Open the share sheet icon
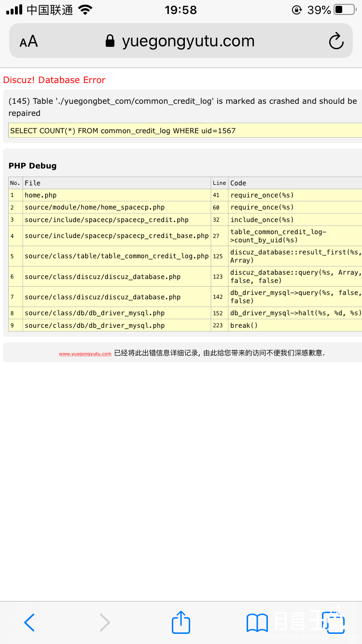Viewport: 362px width, 644px height. (x=181, y=622)
